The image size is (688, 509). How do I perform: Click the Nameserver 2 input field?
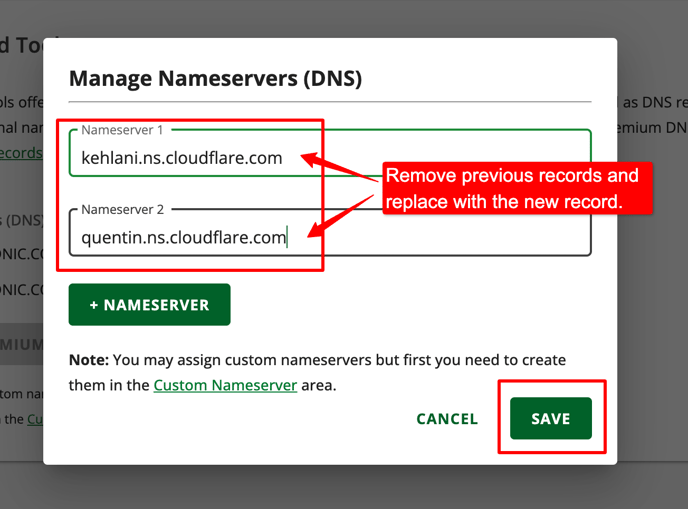click(330, 233)
